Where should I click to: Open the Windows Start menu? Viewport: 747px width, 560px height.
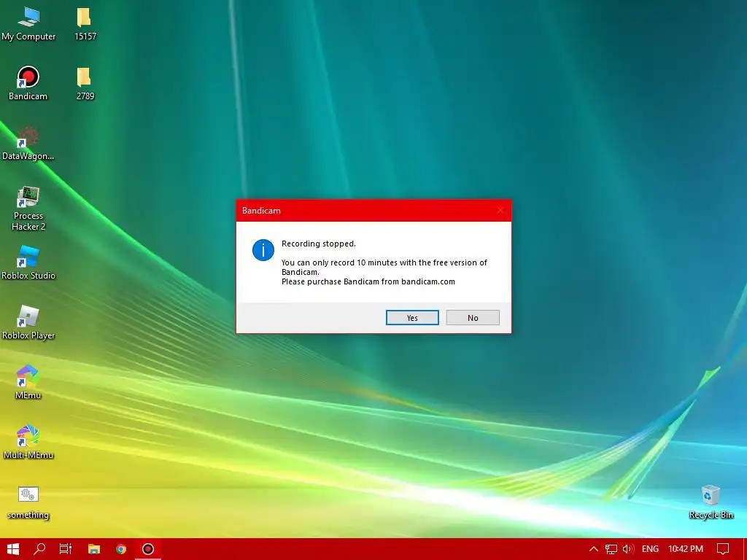(x=13, y=549)
